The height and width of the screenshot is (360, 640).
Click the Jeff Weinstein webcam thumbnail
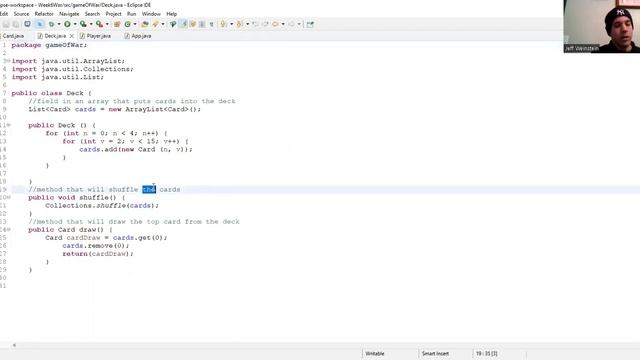pos(602,26)
